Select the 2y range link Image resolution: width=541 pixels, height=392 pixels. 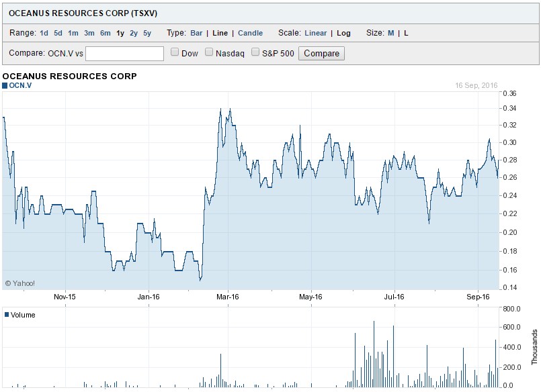tap(134, 33)
